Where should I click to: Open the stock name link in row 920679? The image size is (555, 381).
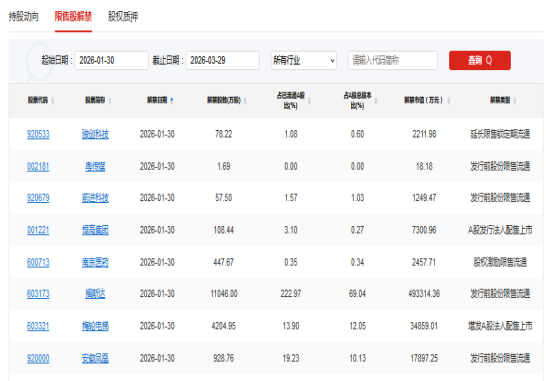[x=95, y=198]
